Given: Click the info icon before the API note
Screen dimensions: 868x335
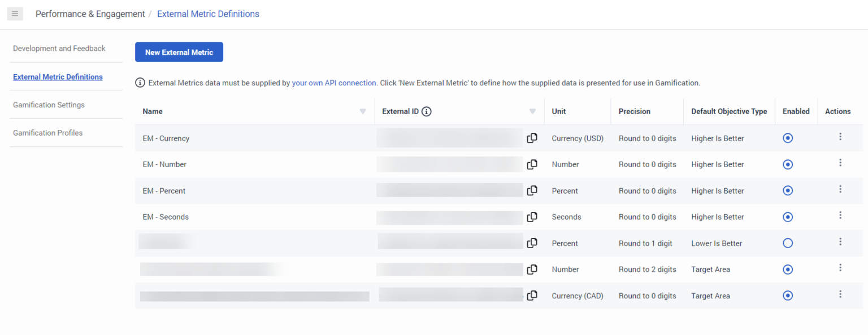Looking at the screenshot, I should pyautogui.click(x=140, y=82).
